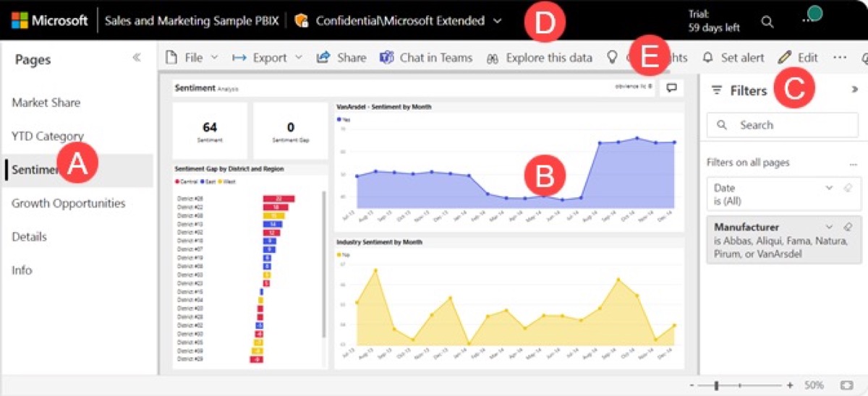868x396 pixels.
Task: Open the Market Share page
Action: click(x=46, y=103)
